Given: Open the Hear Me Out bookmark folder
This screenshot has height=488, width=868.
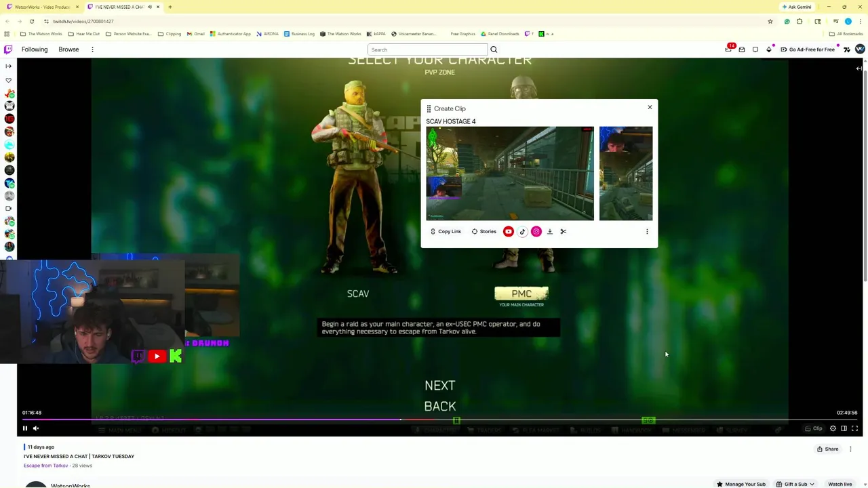Looking at the screenshot, I should (84, 34).
